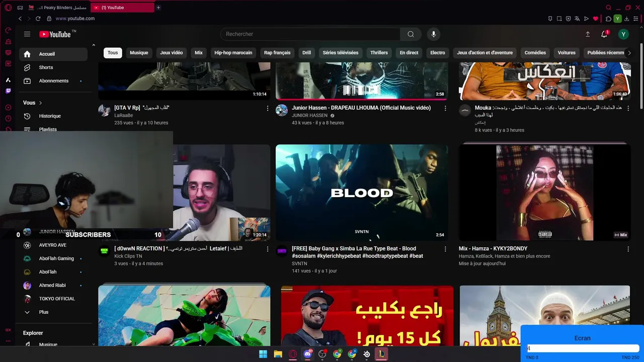Start voice search with the microphone
This screenshot has height=362, width=644.
[x=434, y=34]
